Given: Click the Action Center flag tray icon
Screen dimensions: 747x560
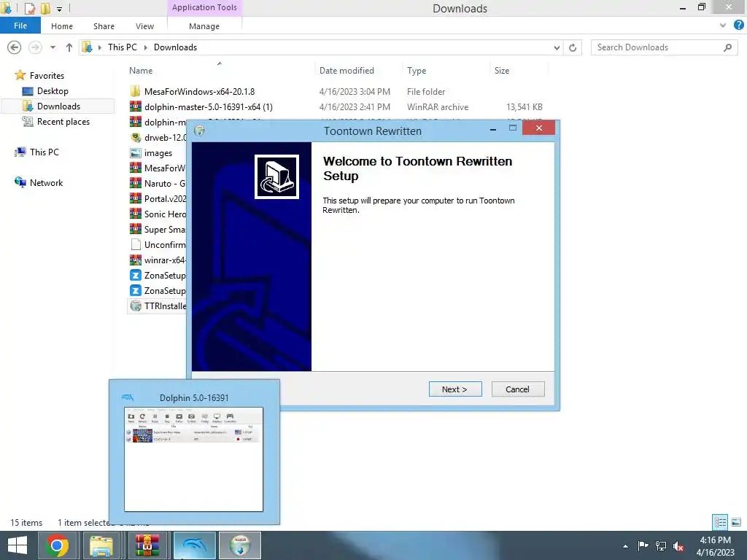Looking at the screenshot, I should point(643,545).
